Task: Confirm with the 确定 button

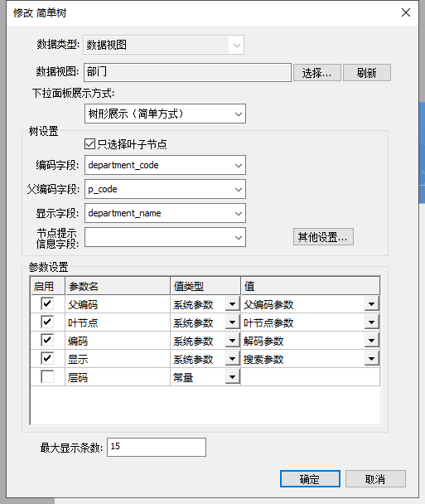Action: click(x=310, y=479)
